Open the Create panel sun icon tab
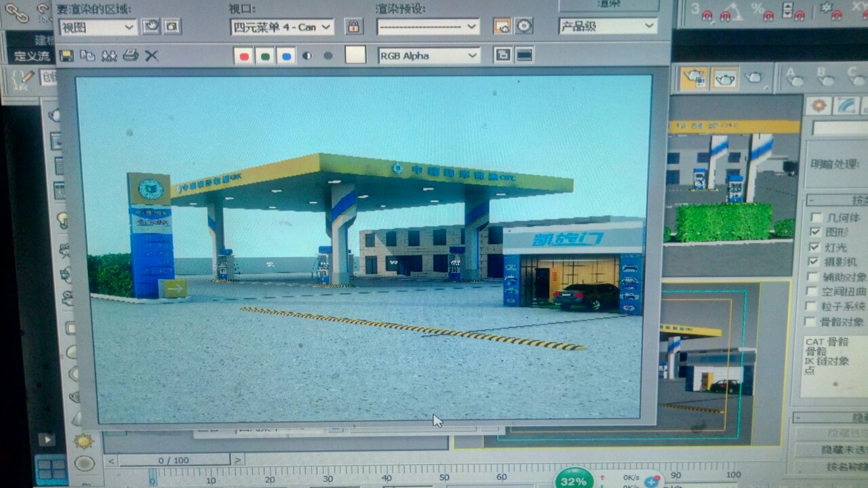Image resolution: width=868 pixels, height=488 pixels. [818, 106]
